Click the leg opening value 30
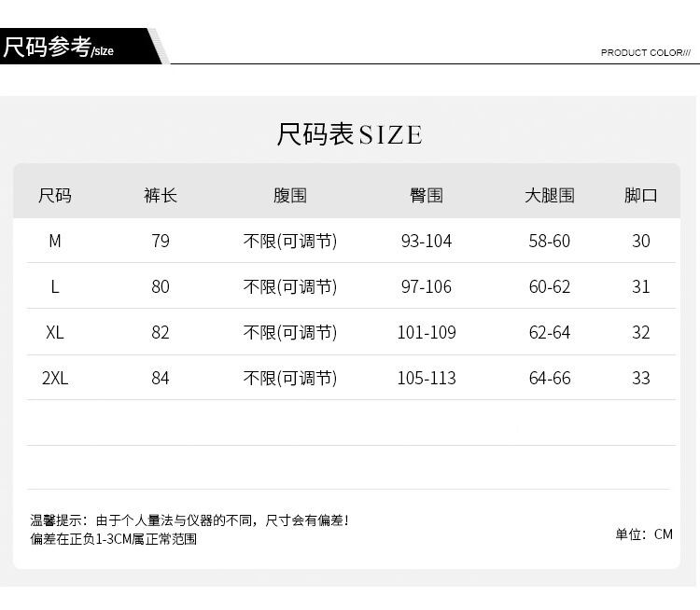 [x=640, y=241]
